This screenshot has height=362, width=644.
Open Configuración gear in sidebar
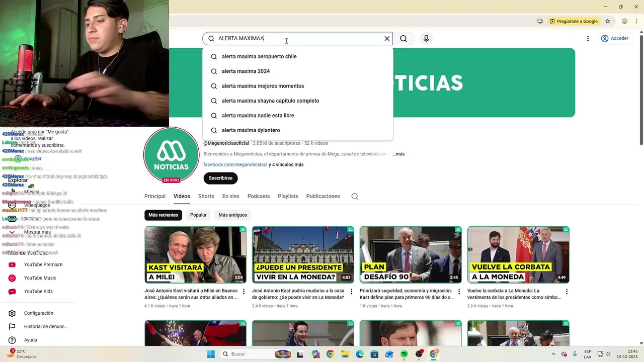39,313
